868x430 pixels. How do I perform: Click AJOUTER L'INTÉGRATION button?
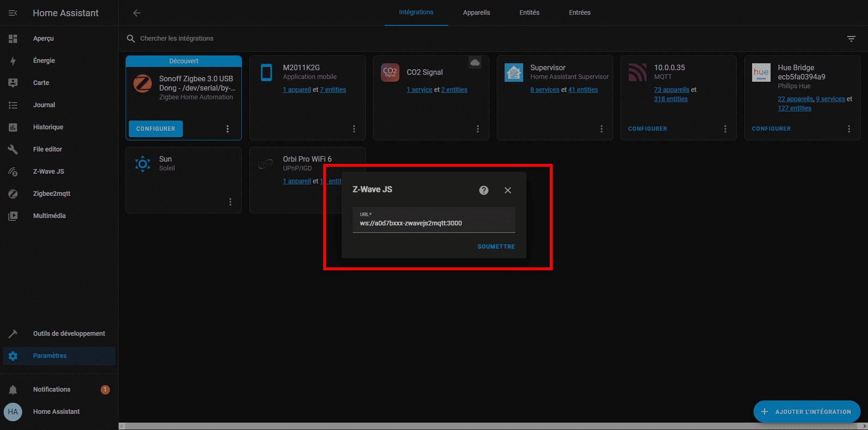pyautogui.click(x=807, y=412)
